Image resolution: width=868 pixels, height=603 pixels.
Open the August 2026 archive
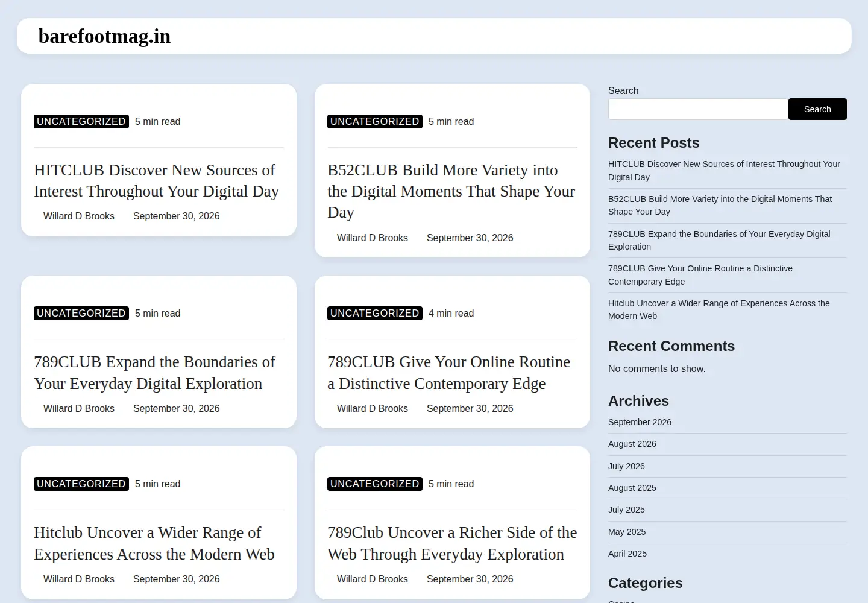[x=632, y=444]
